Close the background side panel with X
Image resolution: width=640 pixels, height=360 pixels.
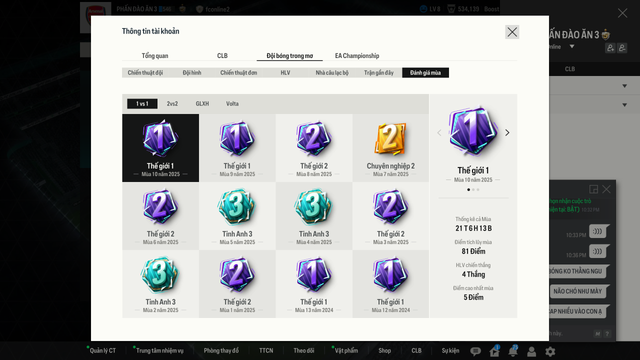pyautogui.click(x=622, y=13)
